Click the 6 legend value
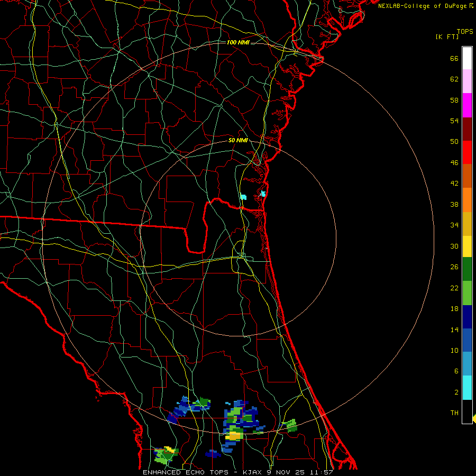Screen dimensions: 476x476 pos(456,371)
